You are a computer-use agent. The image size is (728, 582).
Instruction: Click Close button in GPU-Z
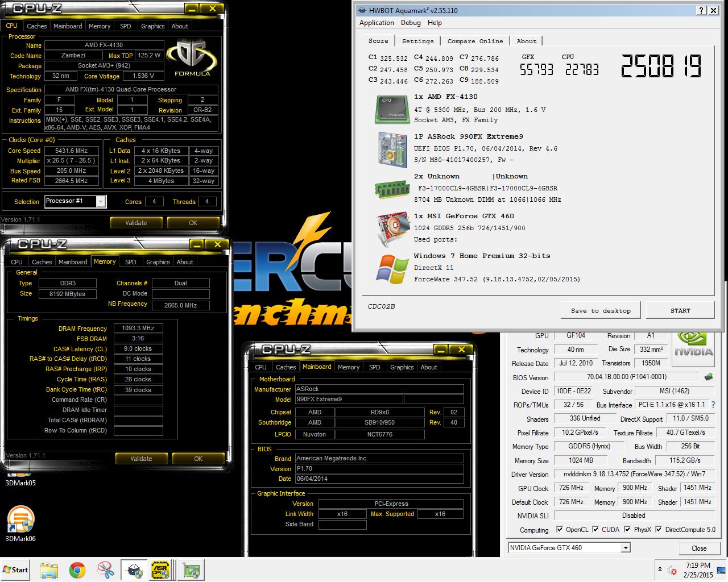click(699, 548)
